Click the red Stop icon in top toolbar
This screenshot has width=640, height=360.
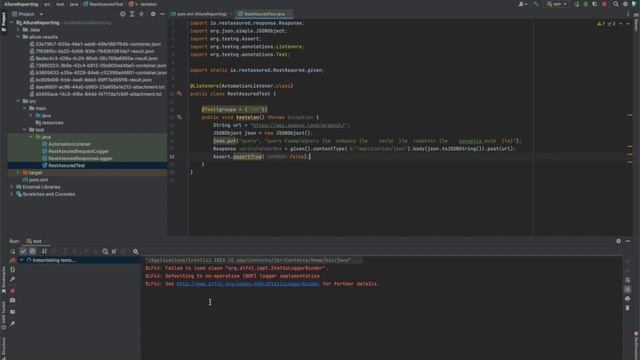pos(604,4)
